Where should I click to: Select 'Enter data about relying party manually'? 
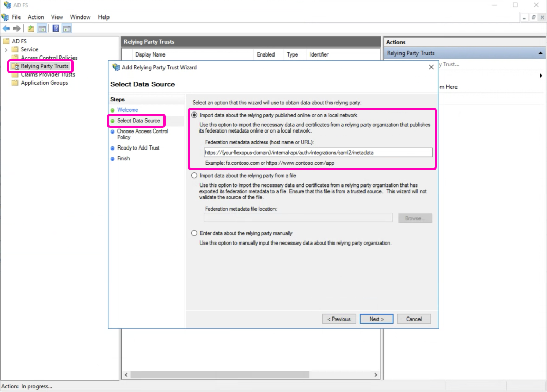194,233
